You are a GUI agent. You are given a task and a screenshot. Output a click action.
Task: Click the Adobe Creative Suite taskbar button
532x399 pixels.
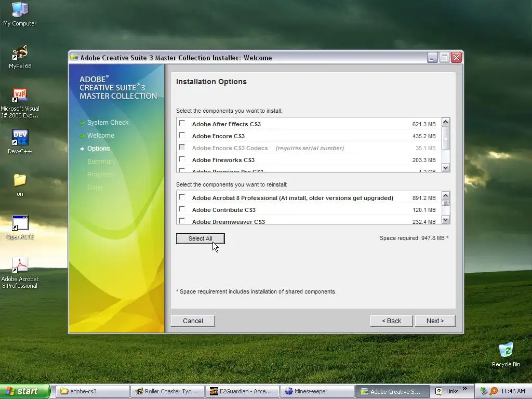click(x=392, y=391)
